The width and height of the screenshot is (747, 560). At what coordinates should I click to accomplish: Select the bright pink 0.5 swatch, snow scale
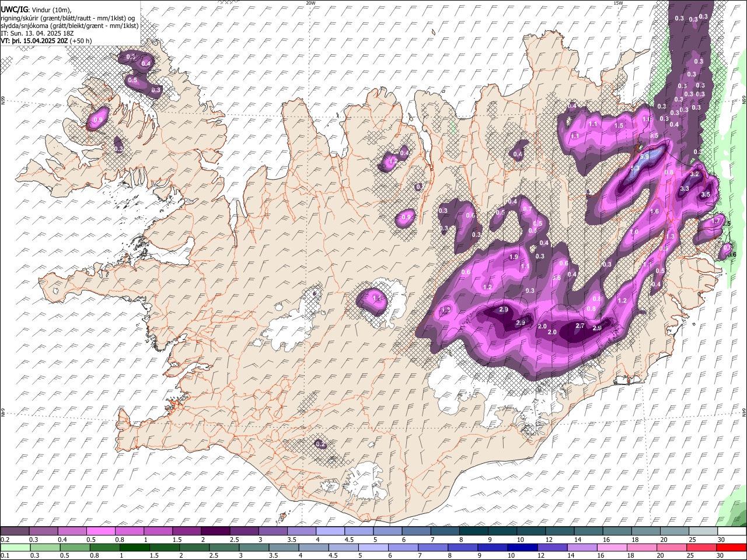101,531
